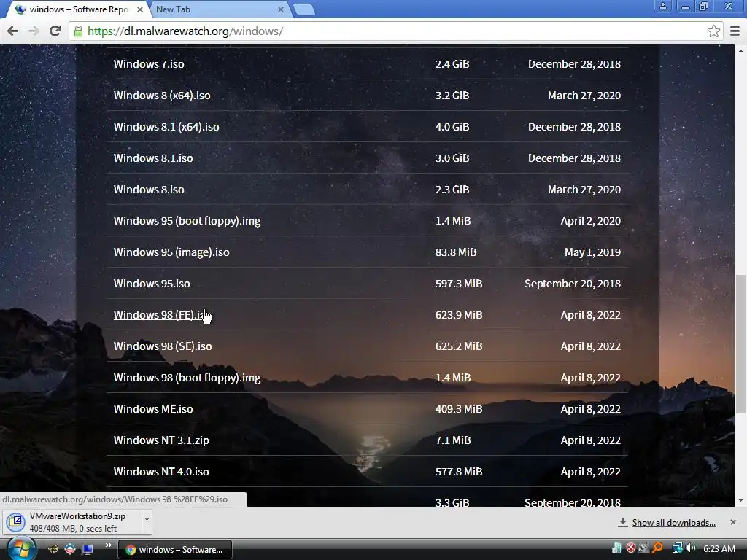Download Windows 8 (x64).iso
Viewport: 747px width, 560px height.
pos(162,96)
